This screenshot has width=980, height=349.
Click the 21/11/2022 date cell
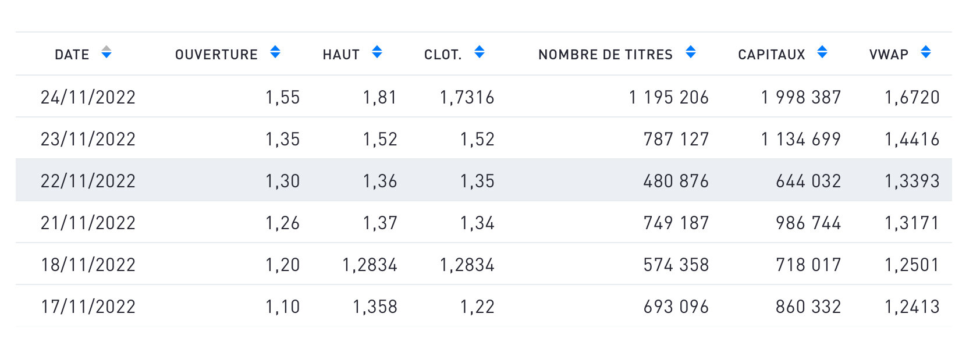pyautogui.click(x=88, y=223)
